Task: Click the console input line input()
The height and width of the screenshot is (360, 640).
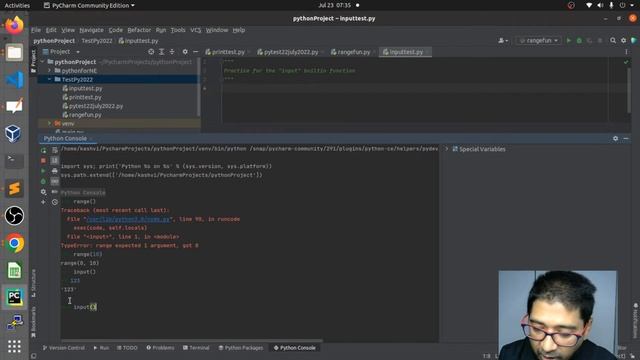Action: (85, 307)
